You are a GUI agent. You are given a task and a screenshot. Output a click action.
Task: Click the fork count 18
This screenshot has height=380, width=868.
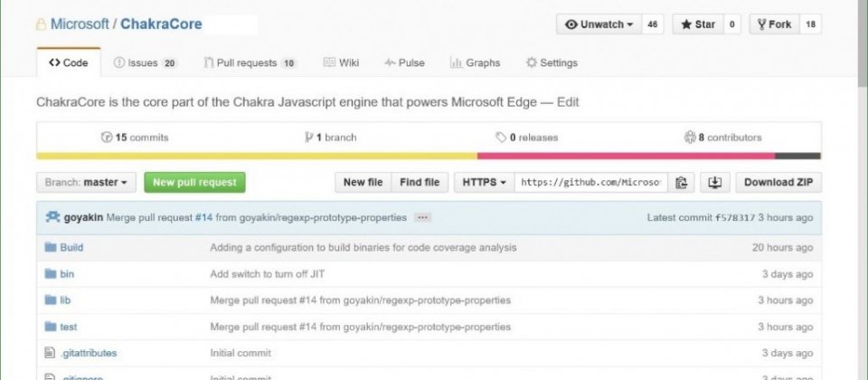810,24
